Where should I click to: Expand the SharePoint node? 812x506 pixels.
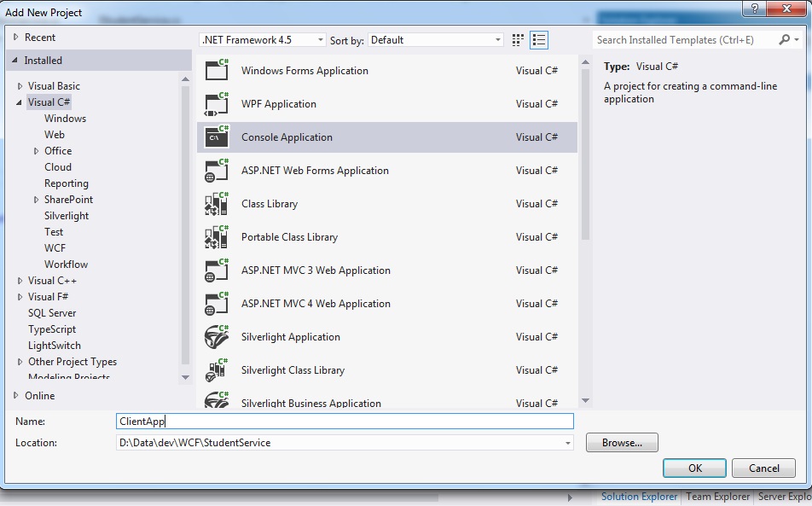tap(36, 200)
